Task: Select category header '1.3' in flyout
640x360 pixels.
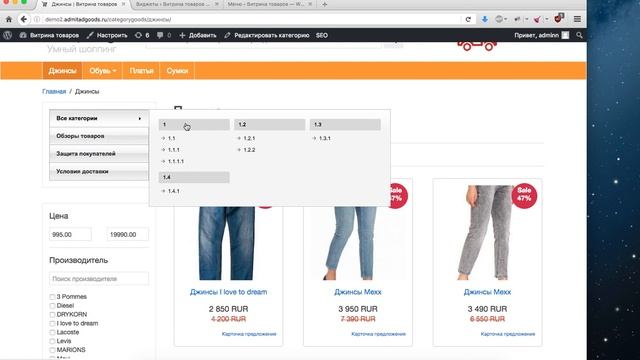Action: (345, 124)
